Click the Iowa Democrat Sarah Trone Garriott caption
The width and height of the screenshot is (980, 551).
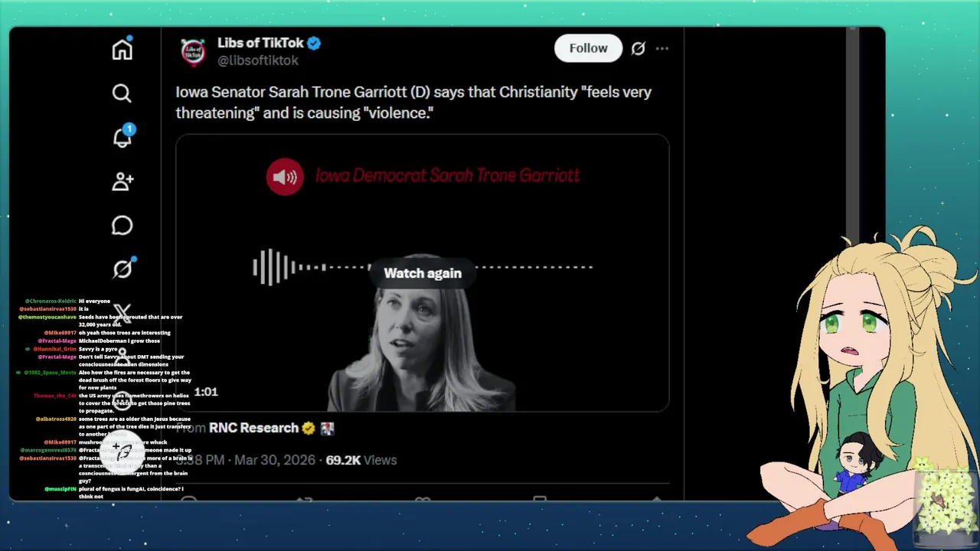(448, 175)
